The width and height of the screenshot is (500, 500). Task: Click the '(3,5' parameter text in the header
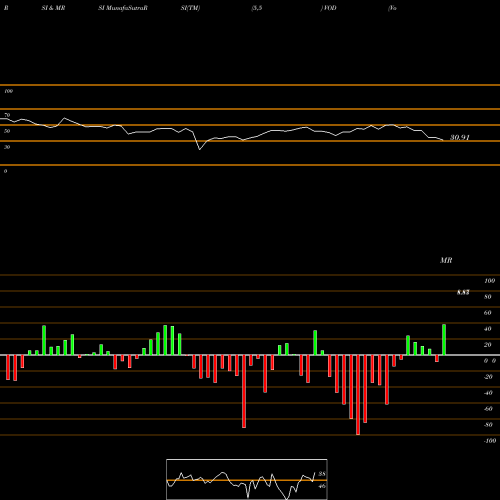(257, 8)
